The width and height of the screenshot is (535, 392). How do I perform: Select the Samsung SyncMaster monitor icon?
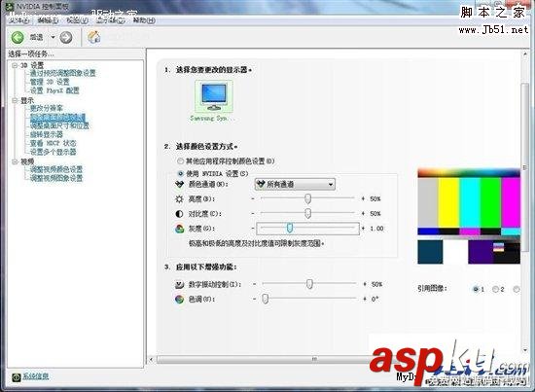214,97
